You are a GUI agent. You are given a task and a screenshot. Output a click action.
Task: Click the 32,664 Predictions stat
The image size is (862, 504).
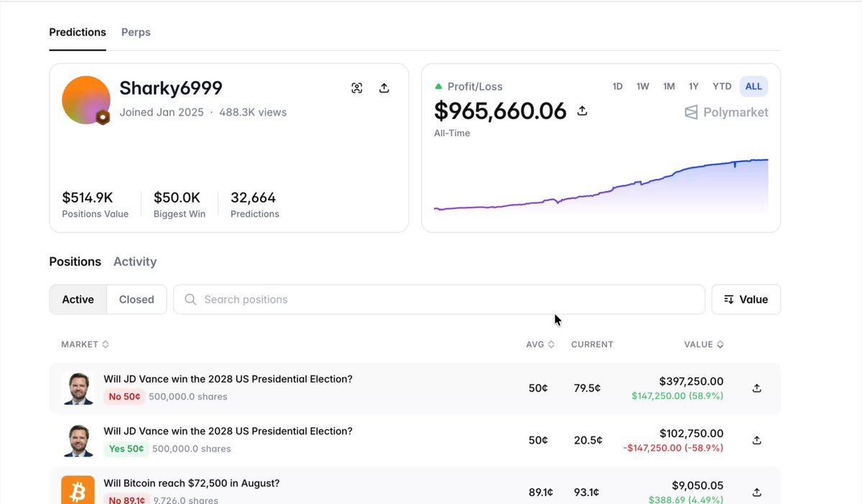255,204
